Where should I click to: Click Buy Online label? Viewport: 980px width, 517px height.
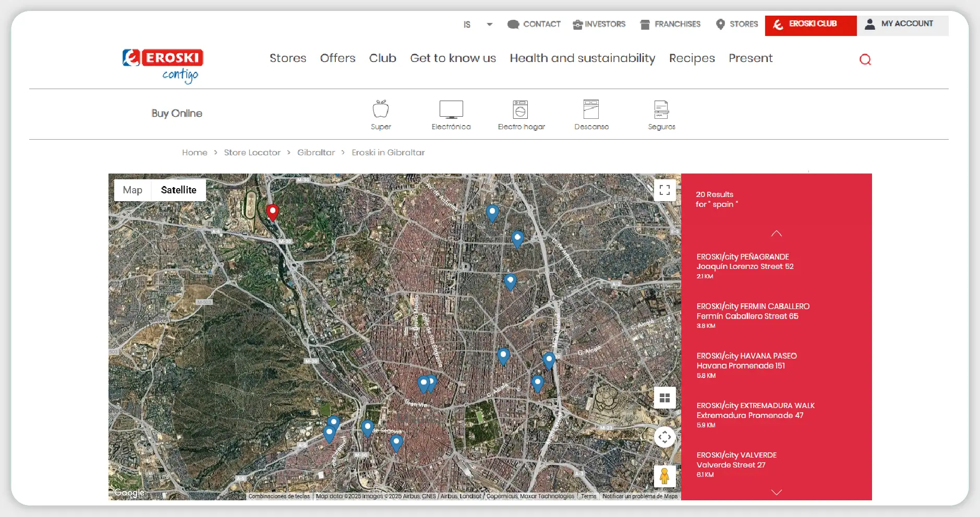point(177,114)
